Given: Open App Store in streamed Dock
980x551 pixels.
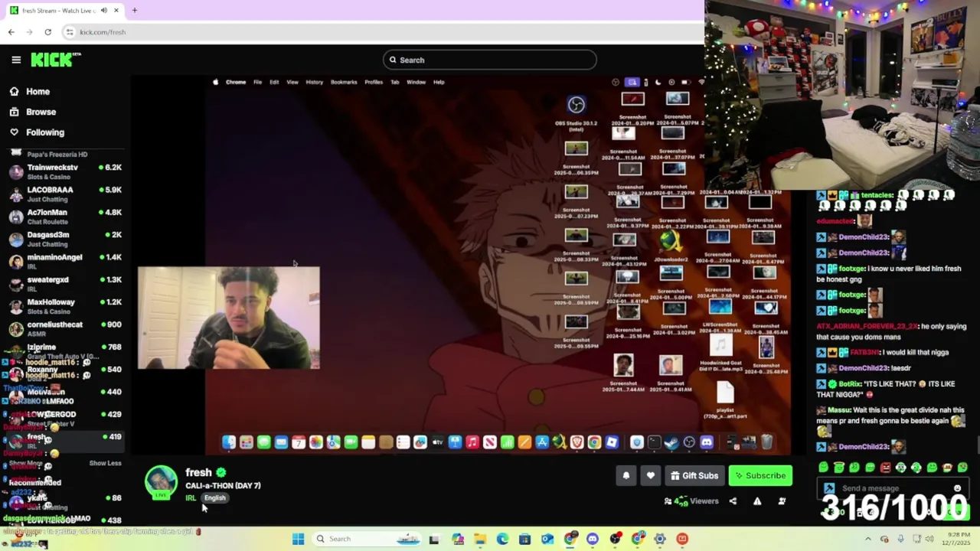Looking at the screenshot, I should [542, 442].
